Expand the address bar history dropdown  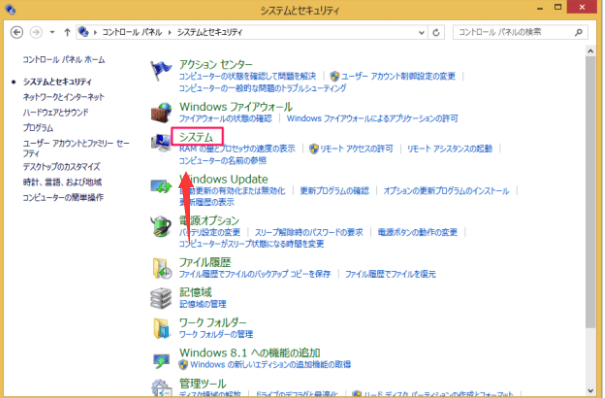(421, 32)
